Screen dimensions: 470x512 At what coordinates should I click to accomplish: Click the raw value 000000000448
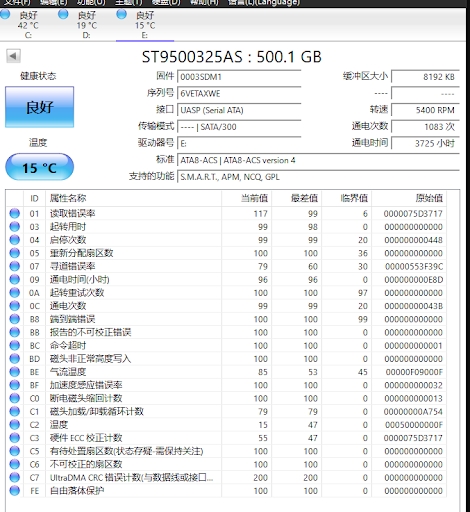tap(414, 240)
